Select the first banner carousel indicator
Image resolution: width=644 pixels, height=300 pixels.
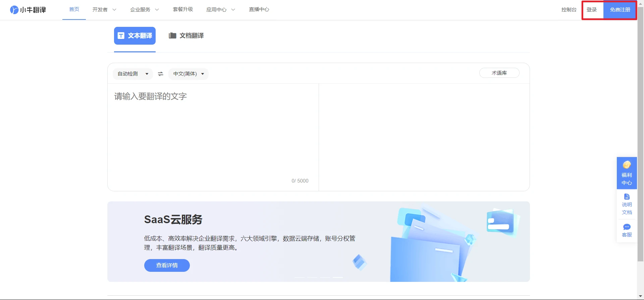tap(300, 278)
